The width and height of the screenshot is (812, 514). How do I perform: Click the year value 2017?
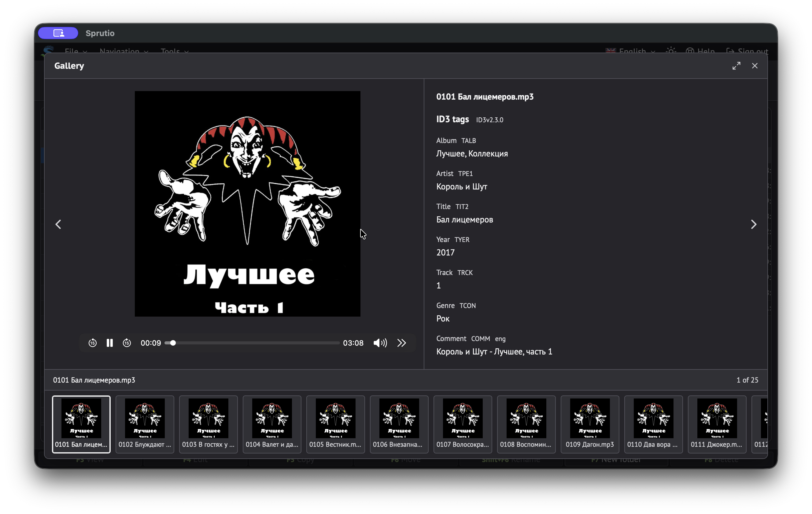(445, 252)
